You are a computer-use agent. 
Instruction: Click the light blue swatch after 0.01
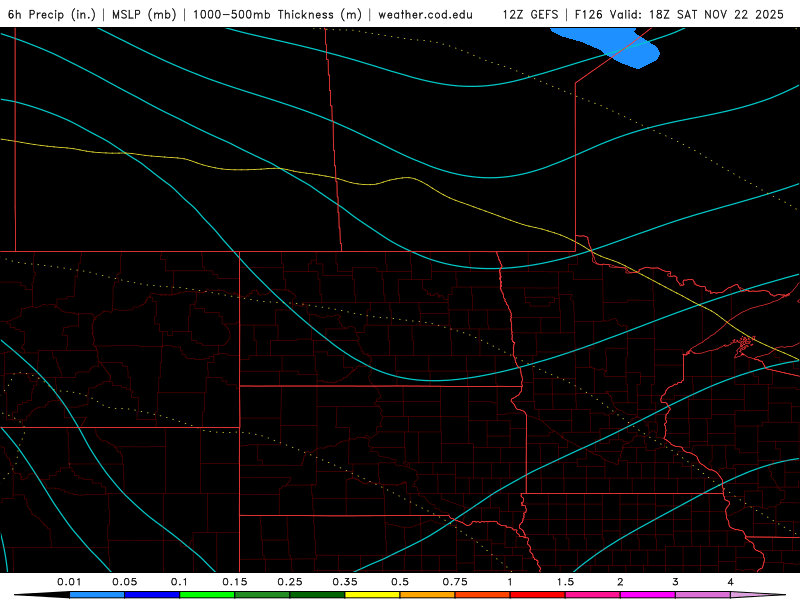pos(97,595)
